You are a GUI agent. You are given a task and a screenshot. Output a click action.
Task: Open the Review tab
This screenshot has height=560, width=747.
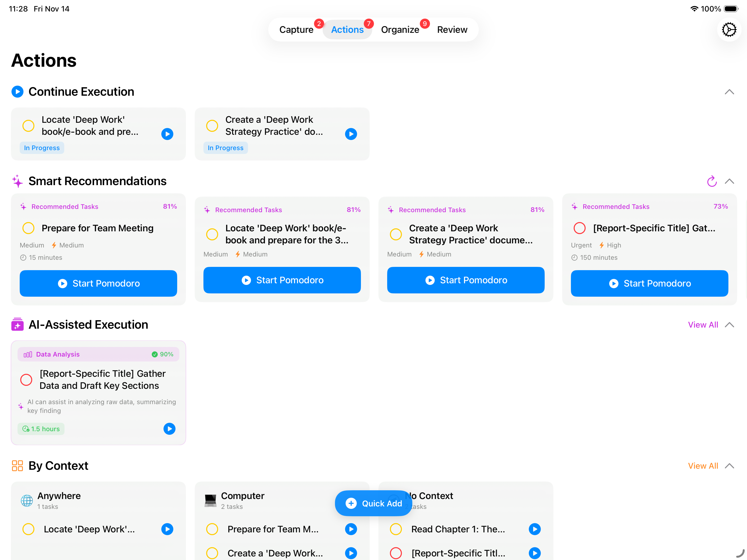tap(452, 29)
